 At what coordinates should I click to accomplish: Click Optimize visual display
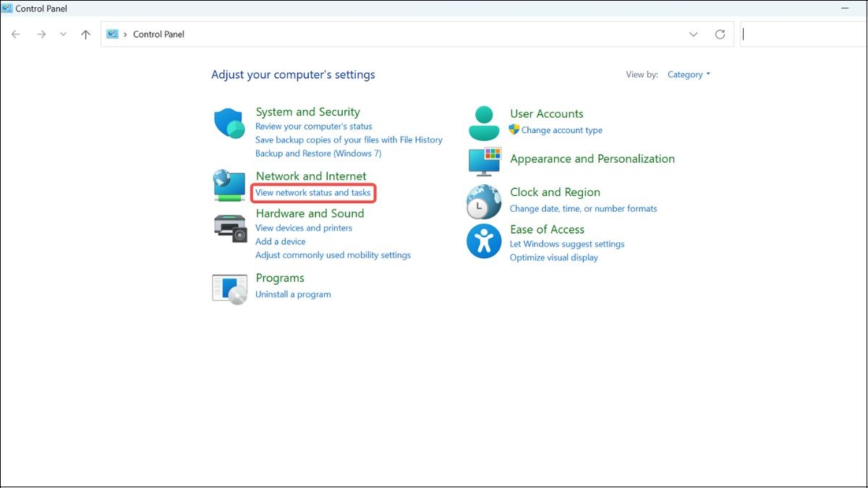click(x=554, y=257)
